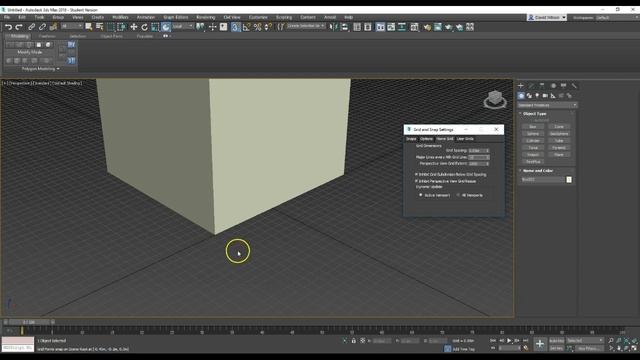Switch to Snaps tab in Grid settings
640x360 pixels.
click(x=411, y=139)
